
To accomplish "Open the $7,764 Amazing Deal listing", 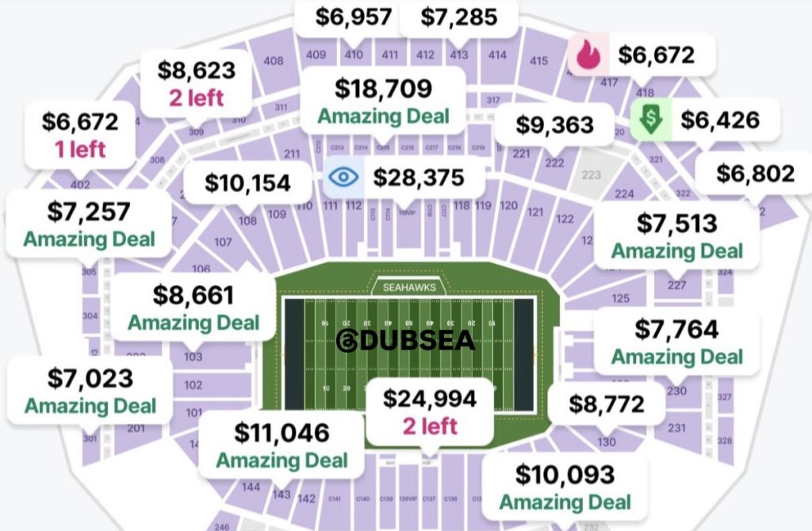I will pyautogui.click(x=676, y=341).
